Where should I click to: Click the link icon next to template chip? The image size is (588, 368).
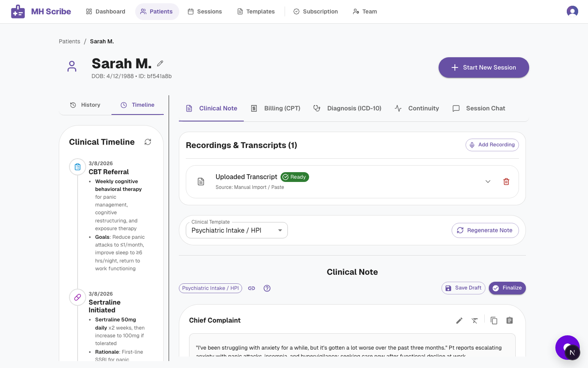pos(252,288)
